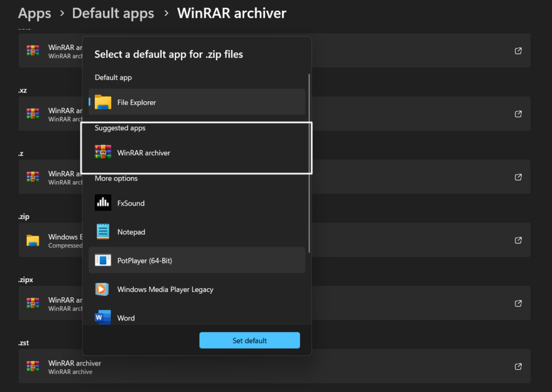Click the WinRAR icon on the .xz row
The height and width of the screenshot is (392, 552).
33,114
